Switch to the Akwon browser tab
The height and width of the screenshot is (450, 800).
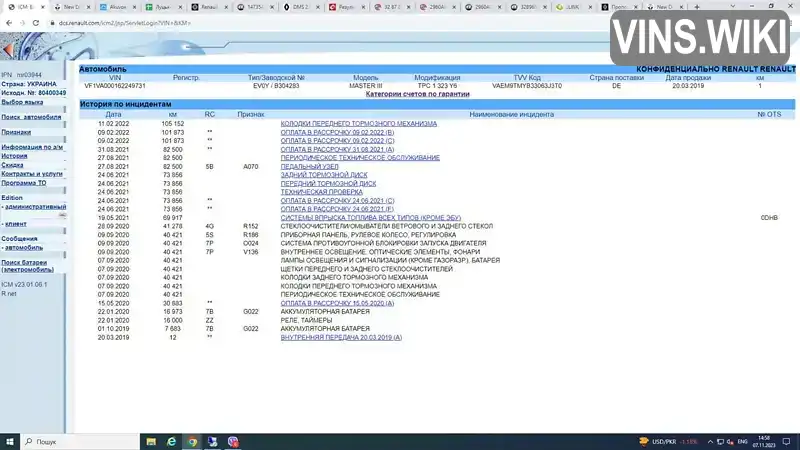click(118, 7)
